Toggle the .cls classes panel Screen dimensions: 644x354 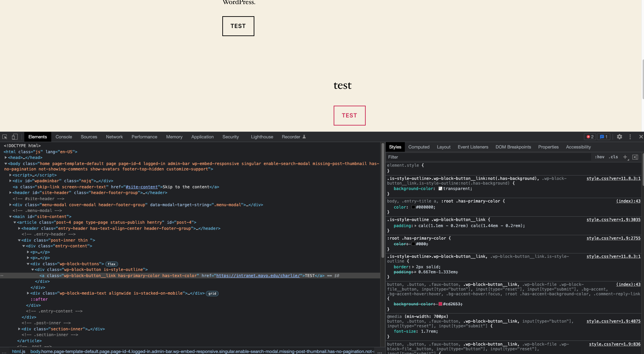pos(613,157)
